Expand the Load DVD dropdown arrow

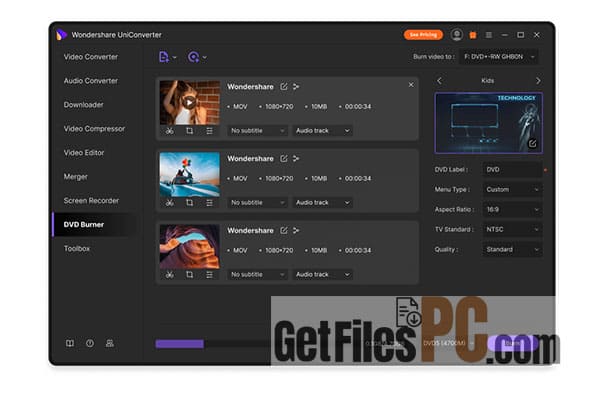[x=205, y=58]
